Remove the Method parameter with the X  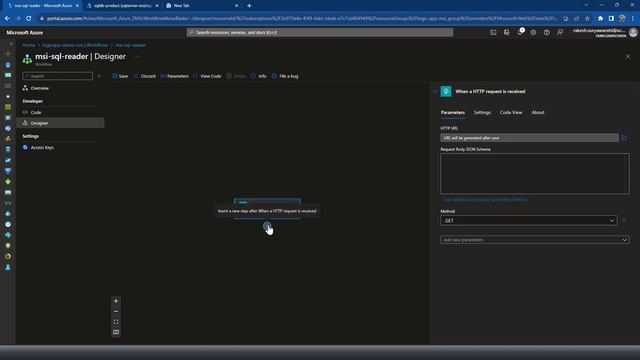(624, 221)
